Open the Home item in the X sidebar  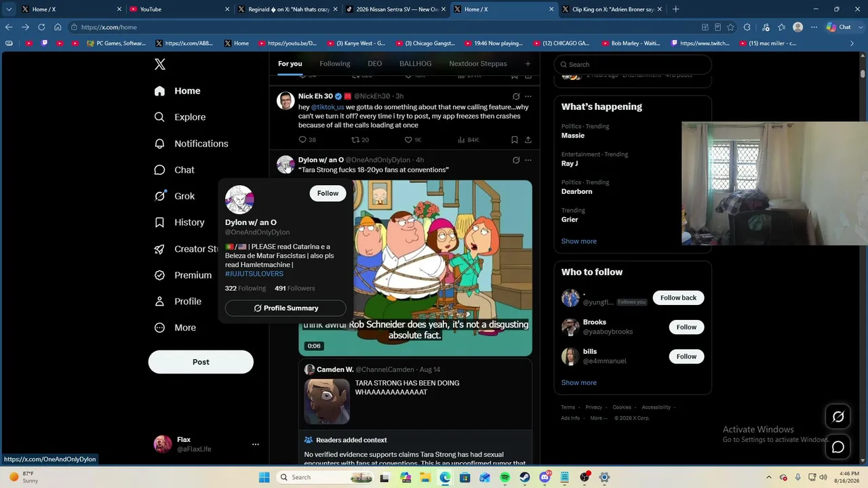(178, 91)
